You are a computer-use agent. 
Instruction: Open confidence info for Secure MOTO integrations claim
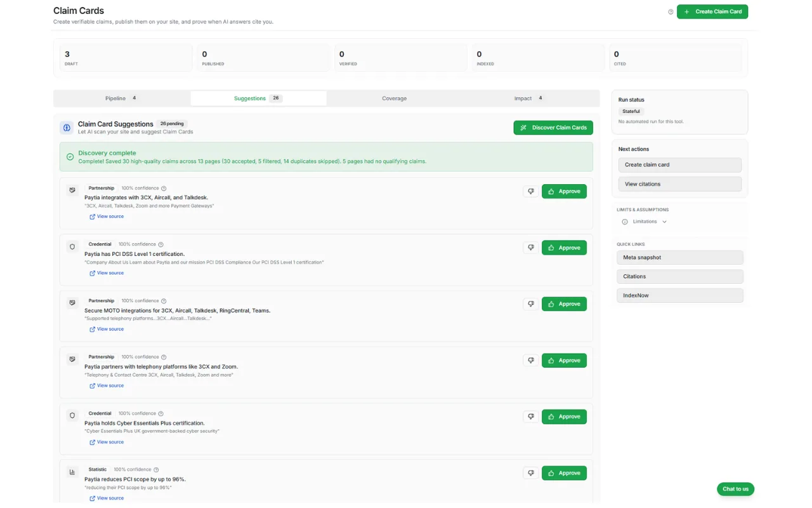(164, 301)
